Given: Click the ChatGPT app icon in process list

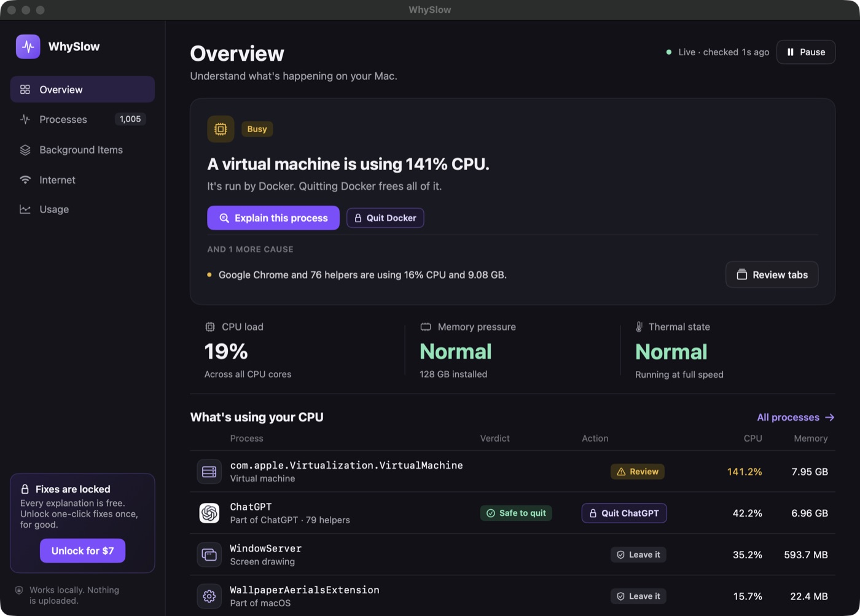Looking at the screenshot, I should [x=209, y=513].
